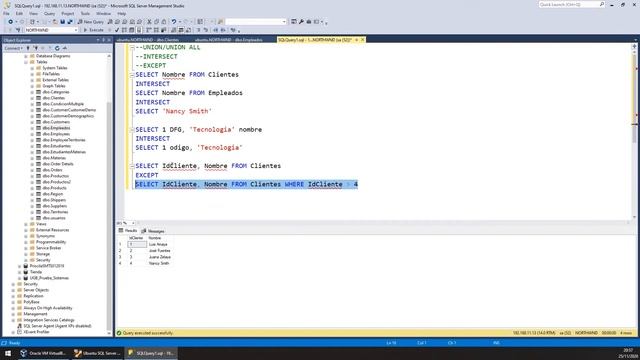The width and height of the screenshot is (640, 360).
Task: Click the New Query toolbar button
Action: click(x=90, y=22)
